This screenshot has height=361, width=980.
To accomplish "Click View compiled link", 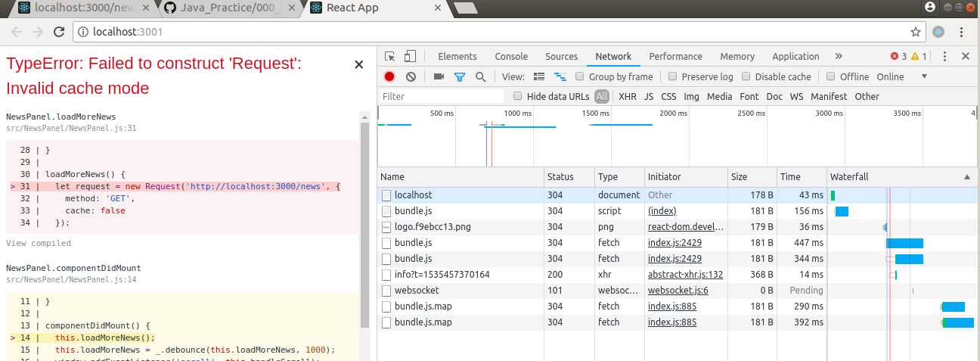I will 39,243.
